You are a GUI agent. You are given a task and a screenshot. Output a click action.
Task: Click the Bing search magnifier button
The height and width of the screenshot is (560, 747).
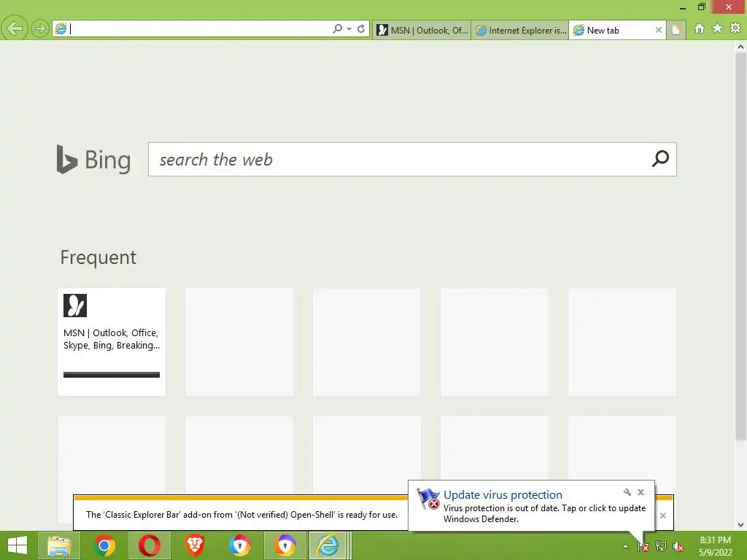[x=660, y=159]
